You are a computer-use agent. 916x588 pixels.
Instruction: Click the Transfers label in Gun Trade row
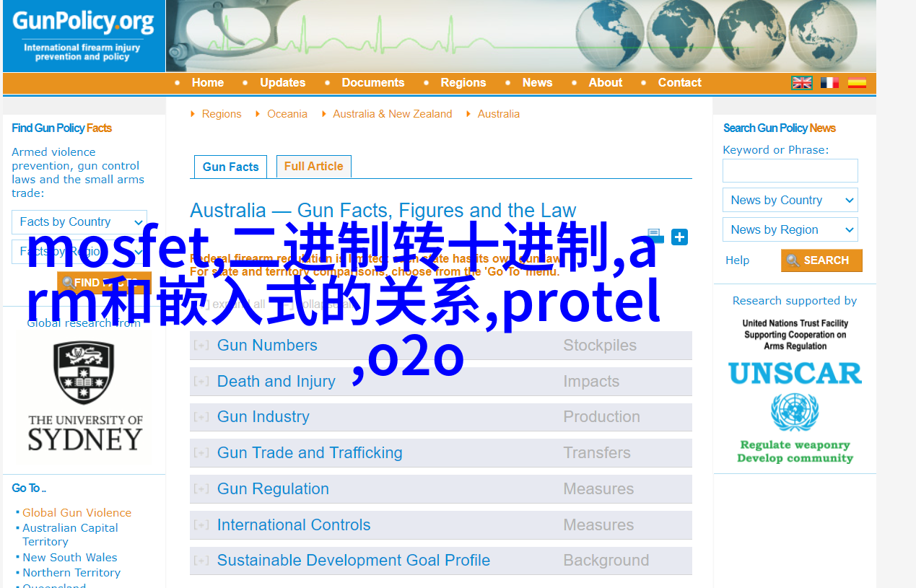[597, 453]
